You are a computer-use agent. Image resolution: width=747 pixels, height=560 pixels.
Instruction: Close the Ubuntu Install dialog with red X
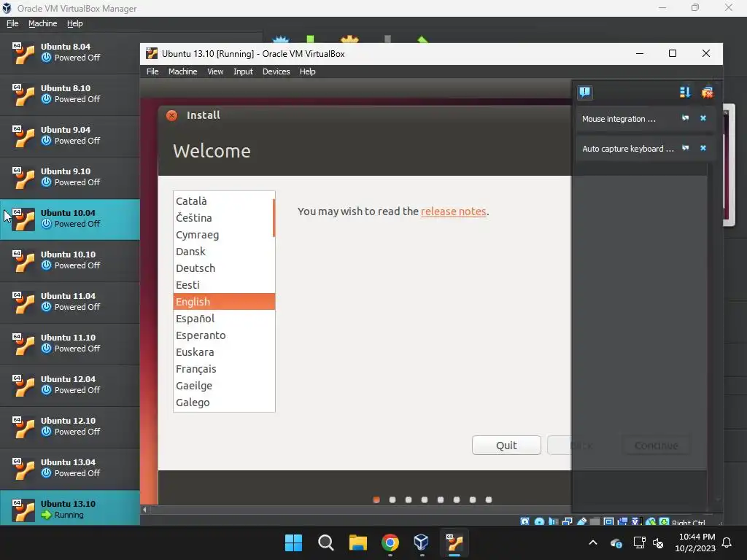(172, 115)
